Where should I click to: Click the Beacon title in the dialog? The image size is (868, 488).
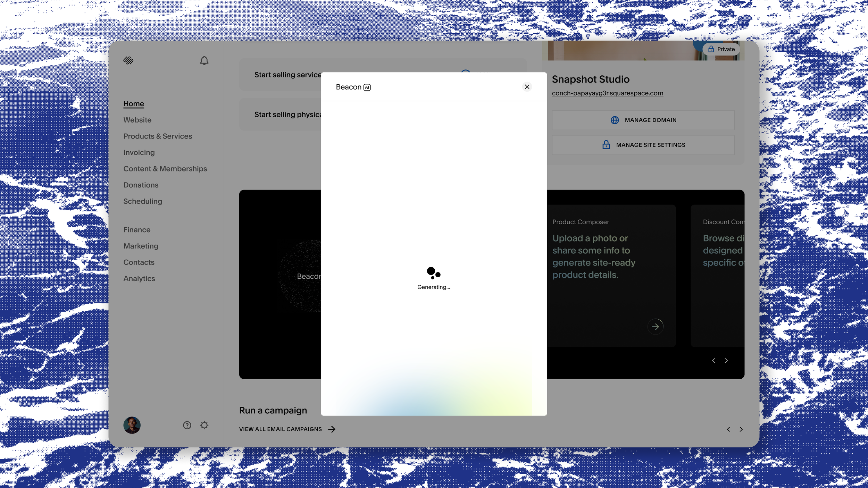click(349, 87)
